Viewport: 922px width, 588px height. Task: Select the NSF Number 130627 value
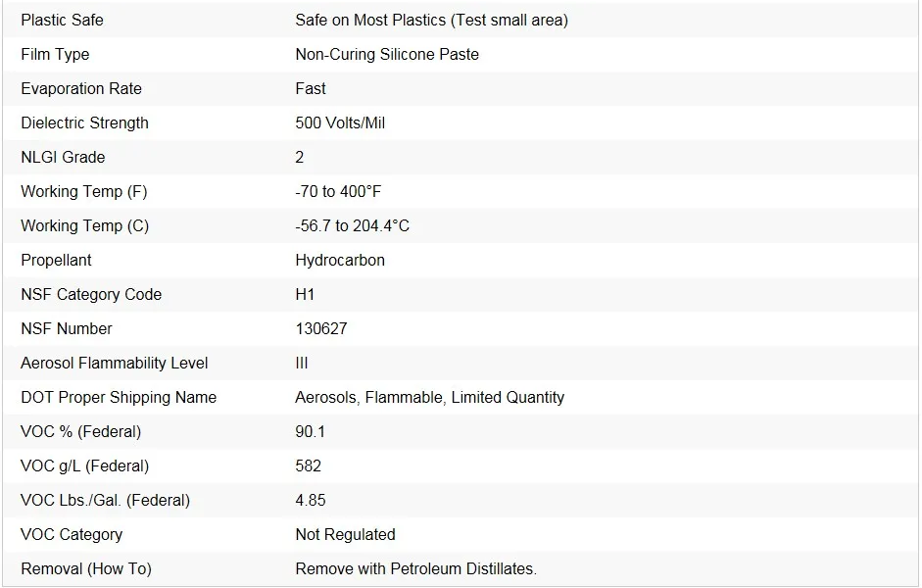(x=321, y=328)
